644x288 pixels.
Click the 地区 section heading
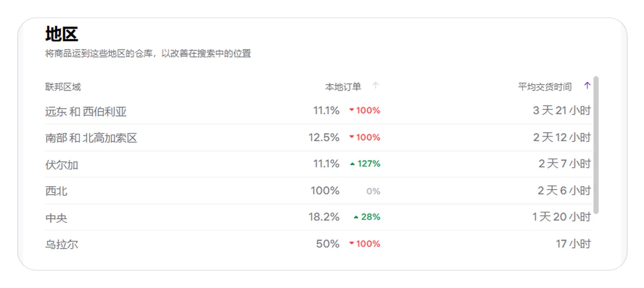[62, 35]
